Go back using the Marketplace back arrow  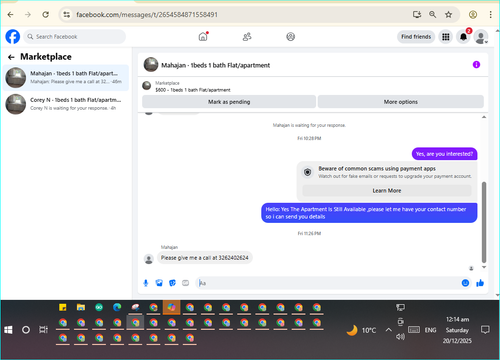11,57
